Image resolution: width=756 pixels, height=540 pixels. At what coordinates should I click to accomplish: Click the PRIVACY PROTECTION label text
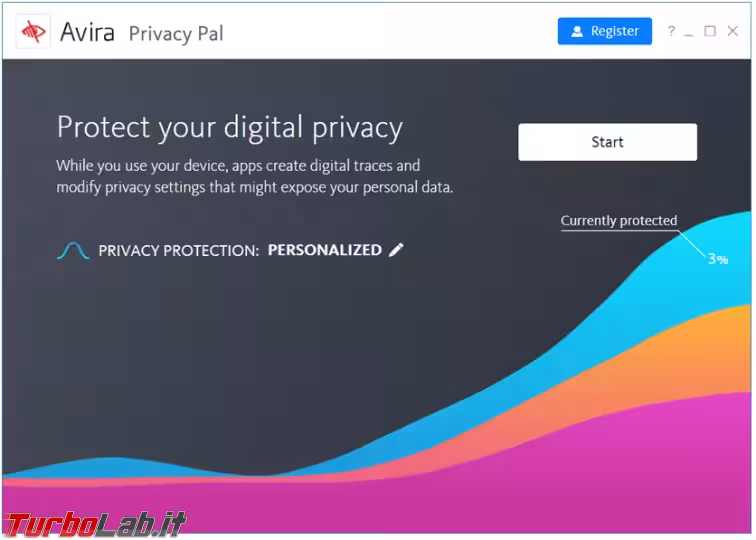click(179, 250)
